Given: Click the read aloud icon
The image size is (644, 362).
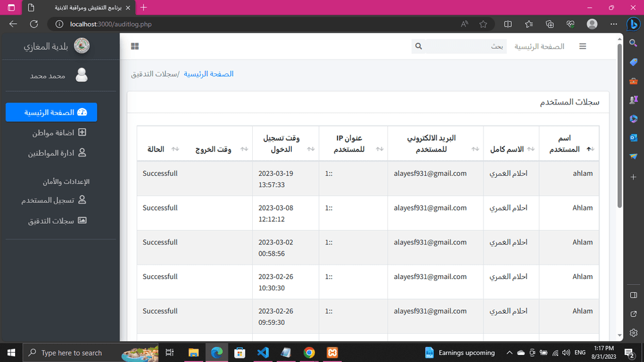Looking at the screenshot, I should tap(464, 25).
